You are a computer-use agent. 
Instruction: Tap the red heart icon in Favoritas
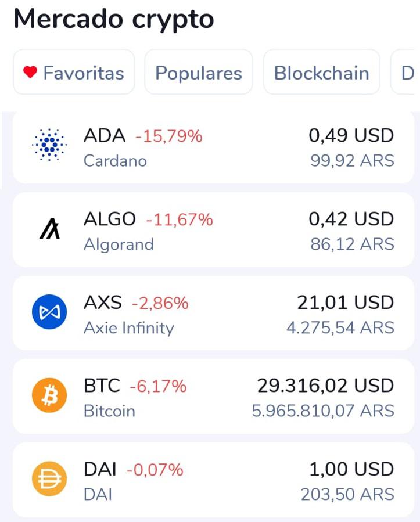coord(30,72)
